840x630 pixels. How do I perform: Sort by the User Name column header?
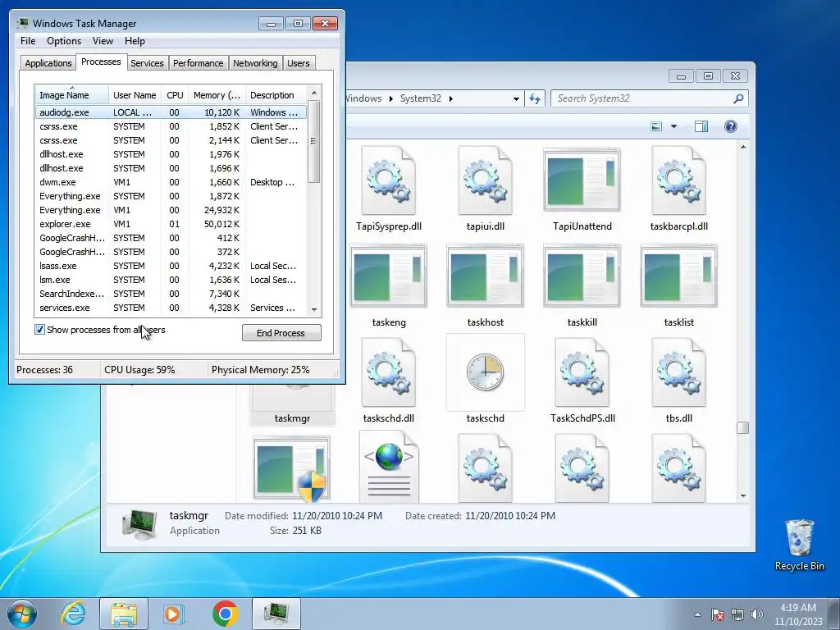[135, 95]
